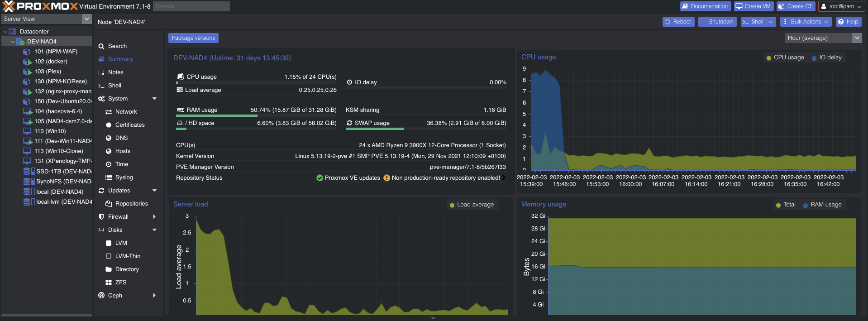This screenshot has width=868, height=321.
Task: Click the Updates refresh icon
Action: 101,191
